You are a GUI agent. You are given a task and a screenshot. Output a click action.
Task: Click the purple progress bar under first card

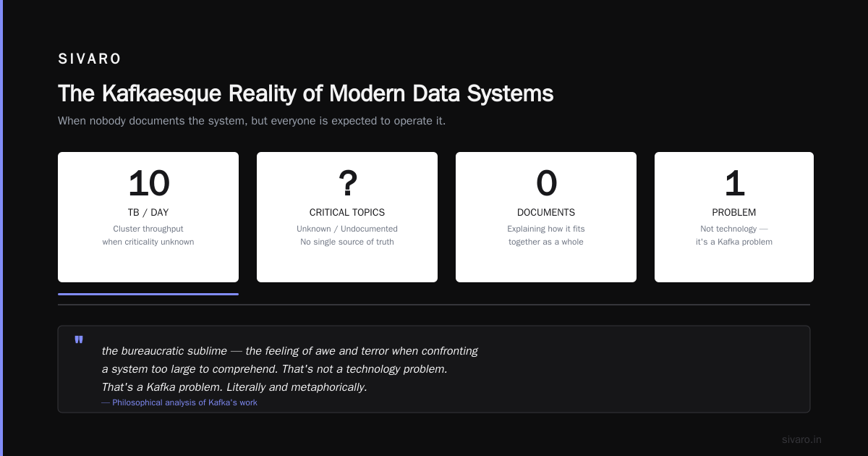pyautogui.click(x=148, y=294)
